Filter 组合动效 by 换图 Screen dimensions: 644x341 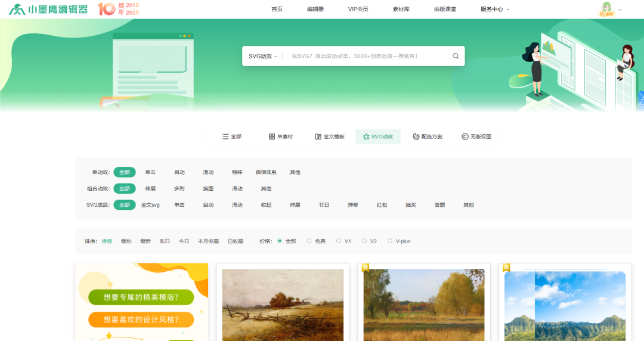pos(208,188)
